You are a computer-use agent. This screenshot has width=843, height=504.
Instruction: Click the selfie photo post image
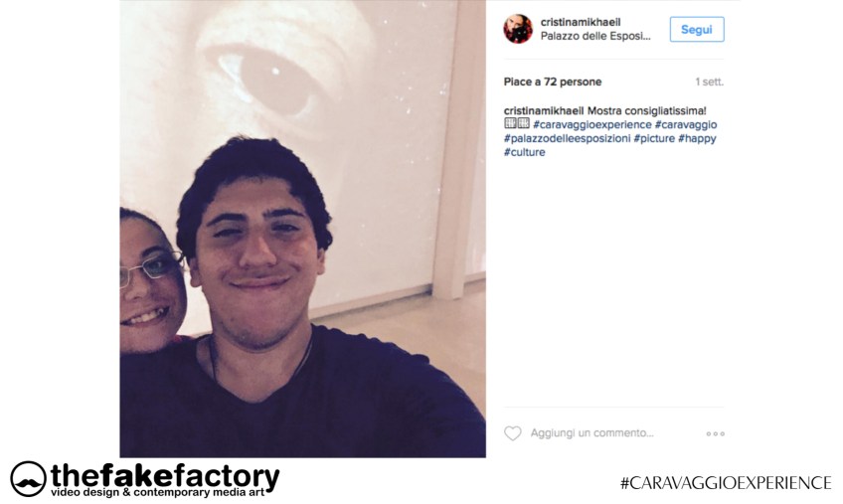click(x=302, y=229)
